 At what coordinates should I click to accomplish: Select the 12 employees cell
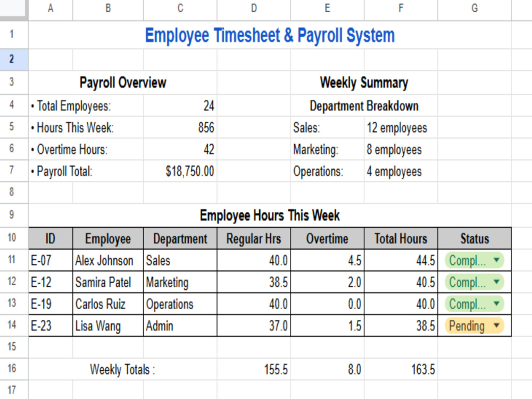(x=401, y=128)
